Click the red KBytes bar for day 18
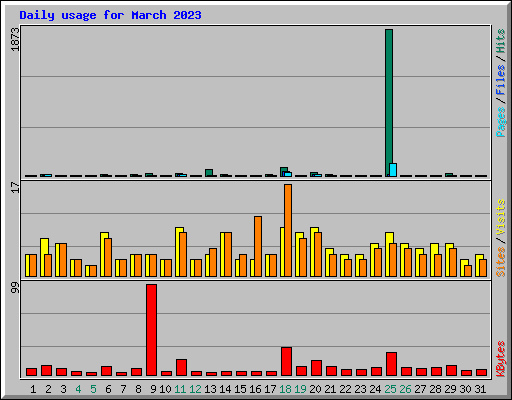The height and width of the screenshot is (400, 512). (x=286, y=362)
